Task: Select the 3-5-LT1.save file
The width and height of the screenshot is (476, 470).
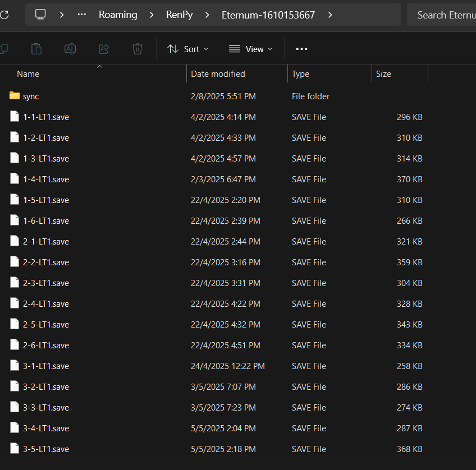Action: 46,449
